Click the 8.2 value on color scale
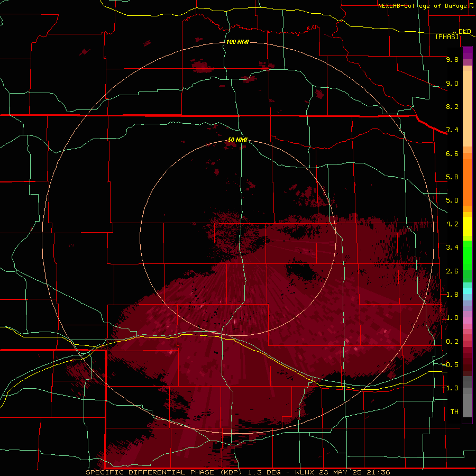The height and width of the screenshot is (476, 476). 452,106
